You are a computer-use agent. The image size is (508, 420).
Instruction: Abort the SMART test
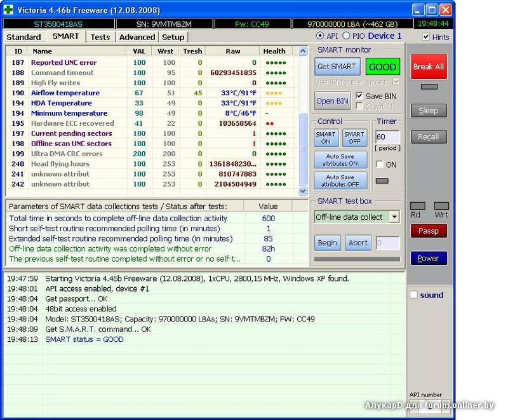pyautogui.click(x=358, y=243)
